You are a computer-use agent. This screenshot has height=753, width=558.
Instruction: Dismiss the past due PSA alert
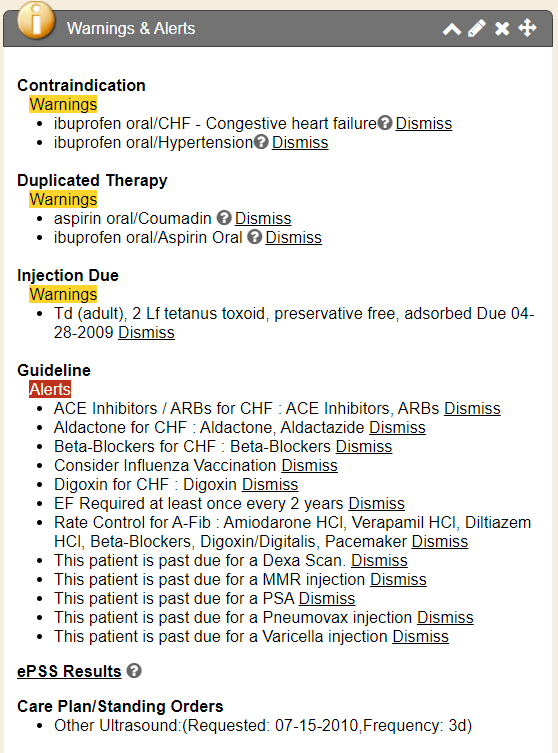click(327, 598)
